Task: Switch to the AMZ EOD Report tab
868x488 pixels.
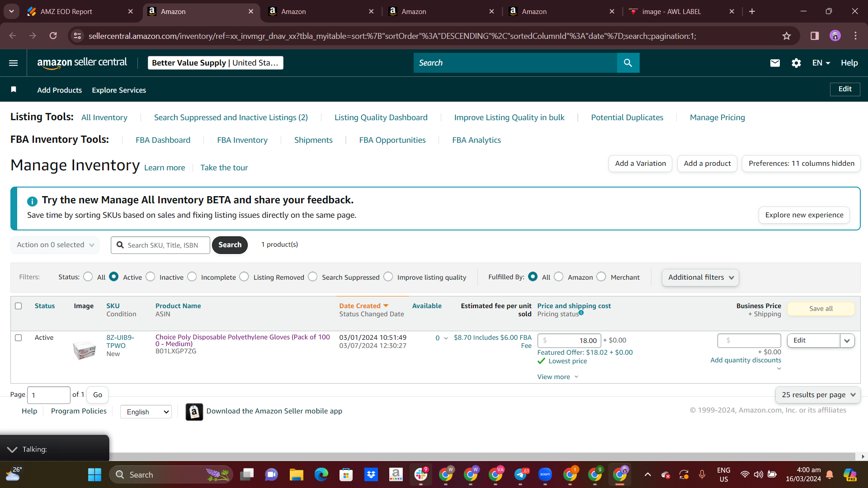Action: point(80,11)
